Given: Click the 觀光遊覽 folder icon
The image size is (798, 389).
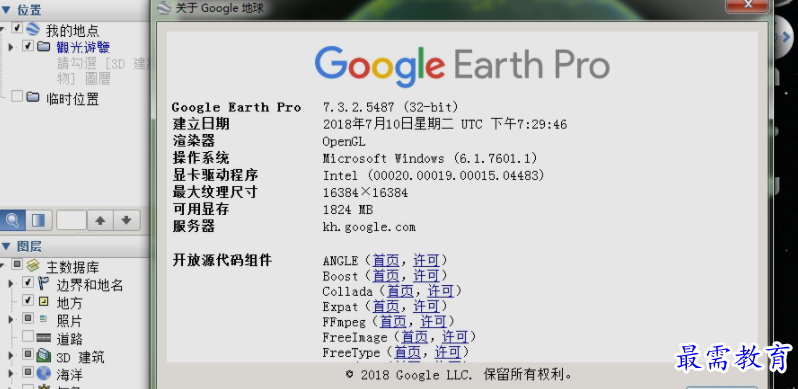Looking at the screenshot, I should (x=43, y=47).
